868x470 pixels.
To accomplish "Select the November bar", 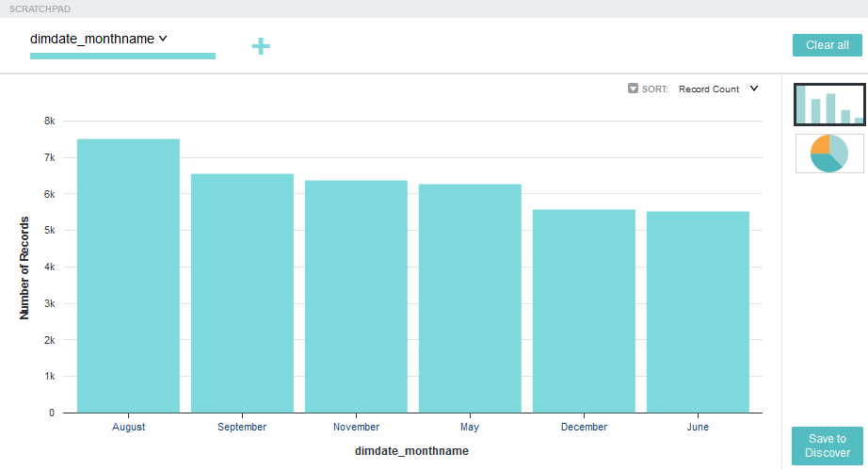I will (356, 297).
